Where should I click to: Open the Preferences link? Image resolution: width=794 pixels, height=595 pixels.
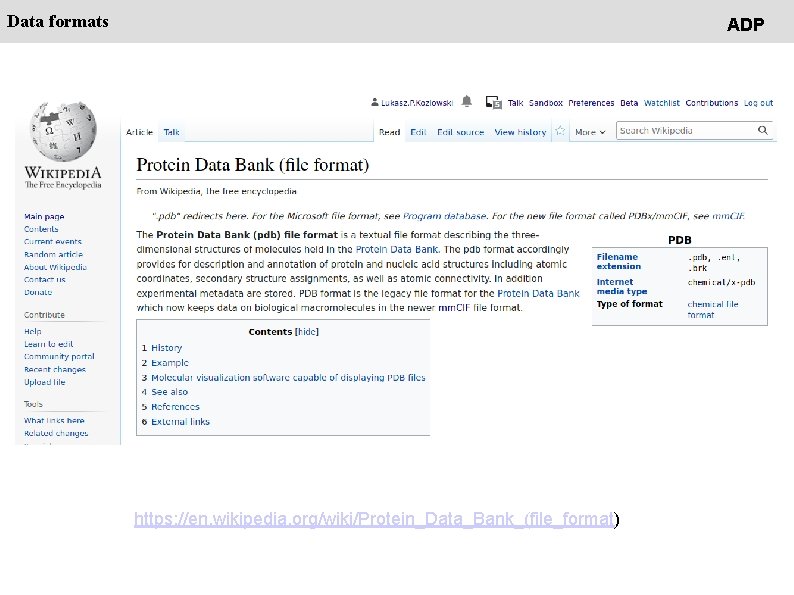pos(591,103)
